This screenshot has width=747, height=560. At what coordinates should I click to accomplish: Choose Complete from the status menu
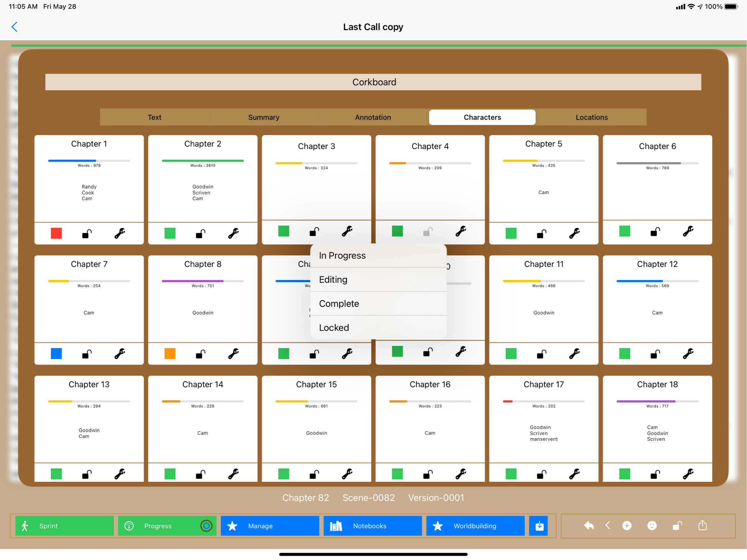339,304
